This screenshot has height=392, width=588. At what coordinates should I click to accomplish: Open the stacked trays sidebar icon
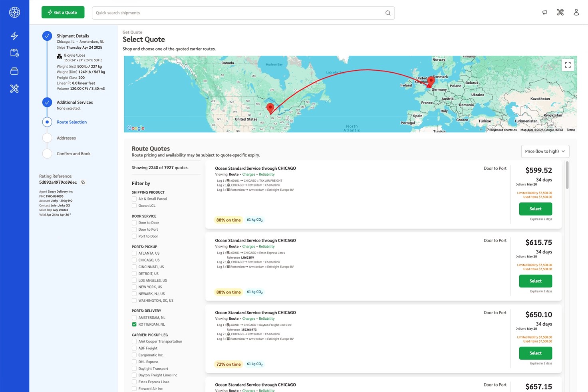pyautogui.click(x=14, y=71)
